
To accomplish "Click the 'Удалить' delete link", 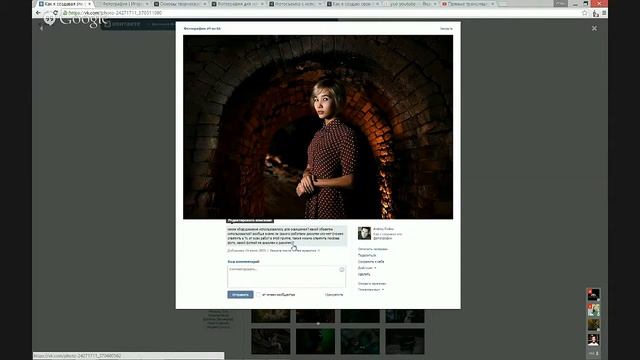I will point(364,274).
